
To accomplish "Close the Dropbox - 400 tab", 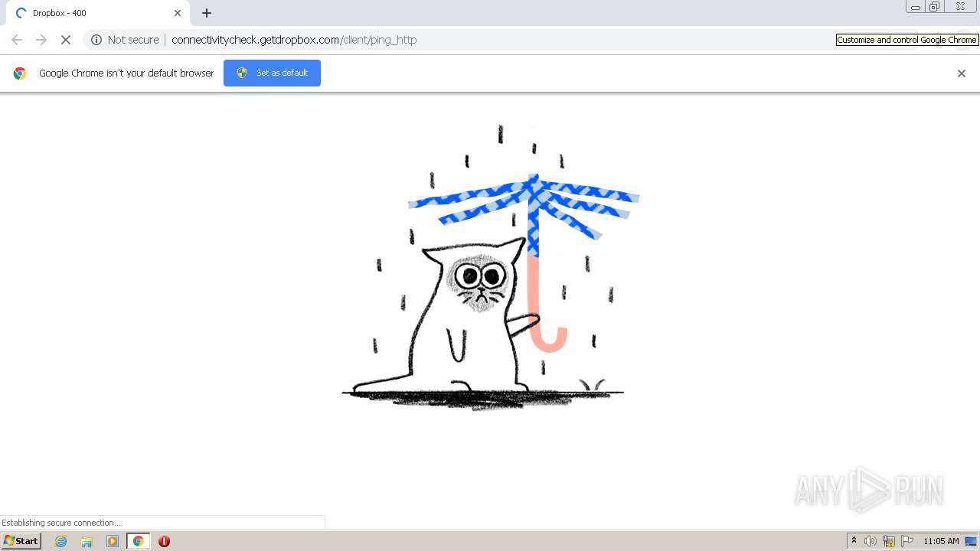I will click(x=178, y=13).
